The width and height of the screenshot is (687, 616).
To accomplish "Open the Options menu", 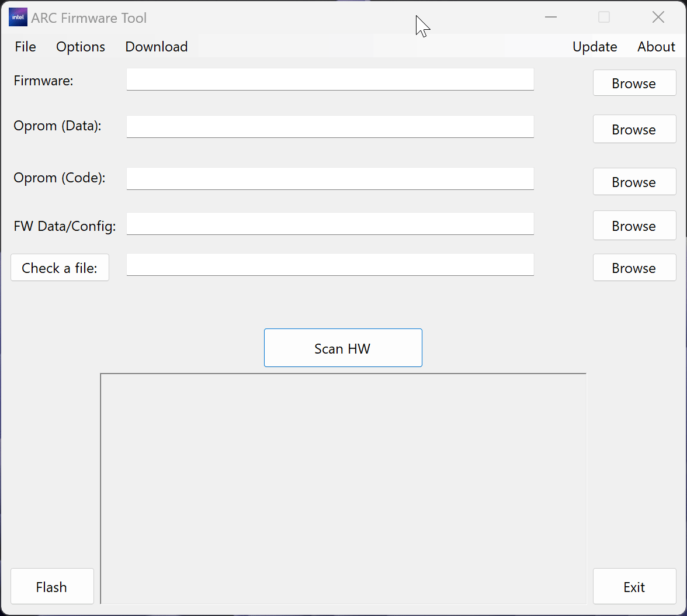I will click(x=81, y=47).
